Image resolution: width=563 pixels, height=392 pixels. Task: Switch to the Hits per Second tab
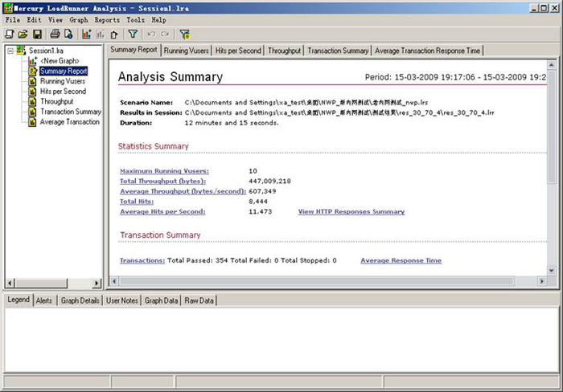(238, 51)
